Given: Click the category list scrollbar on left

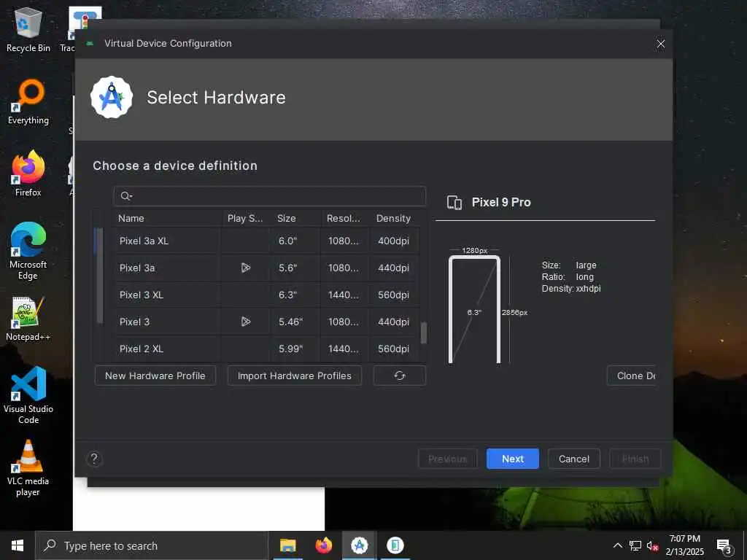Looking at the screenshot, I should pos(99,276).
